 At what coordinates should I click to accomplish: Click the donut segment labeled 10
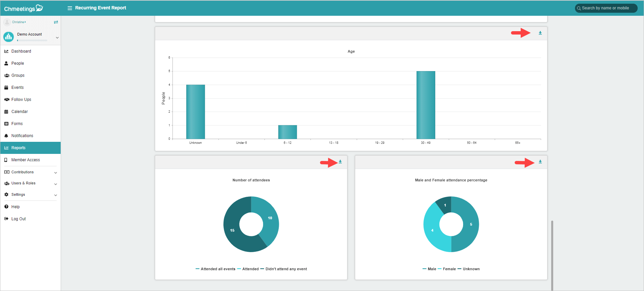click(x=270, y=218)
